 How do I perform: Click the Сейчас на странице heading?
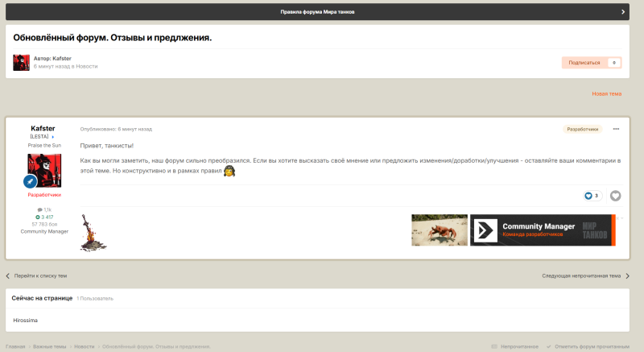click(42, 298)
